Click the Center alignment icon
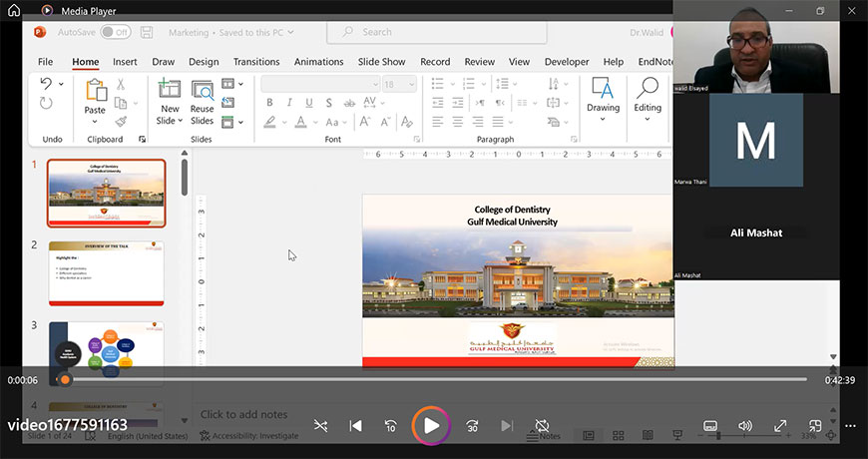Image resolution: width=868 pixels, height=459 pixels. [458, 122]
